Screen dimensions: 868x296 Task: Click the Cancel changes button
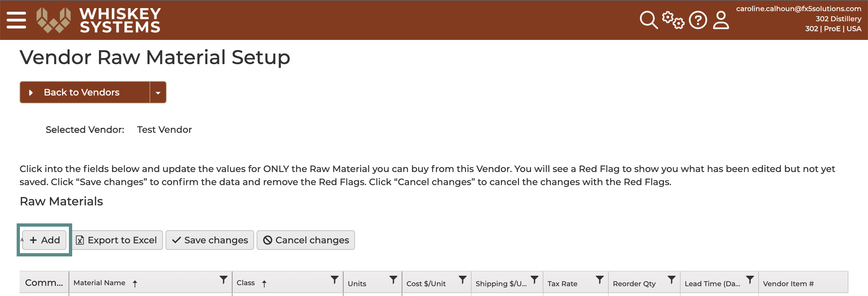(306, 240)
